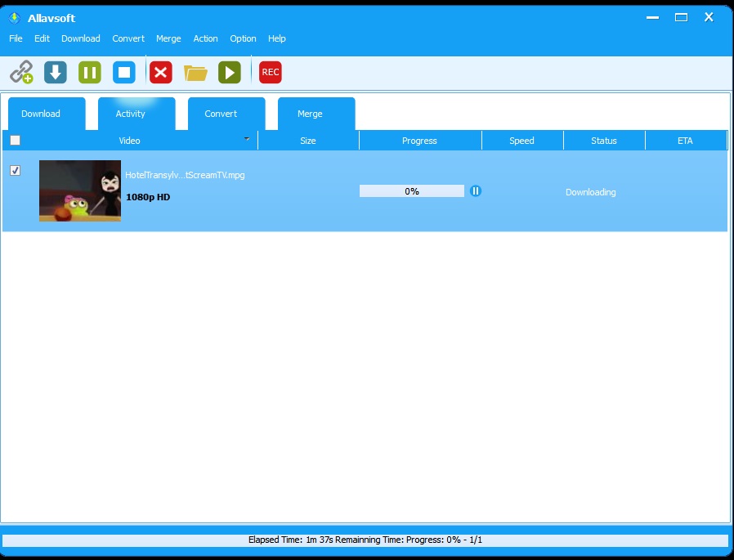Screen dimensions: 734x560
Task: Minimize the Allavsoft window
Action: click(652, 18)
